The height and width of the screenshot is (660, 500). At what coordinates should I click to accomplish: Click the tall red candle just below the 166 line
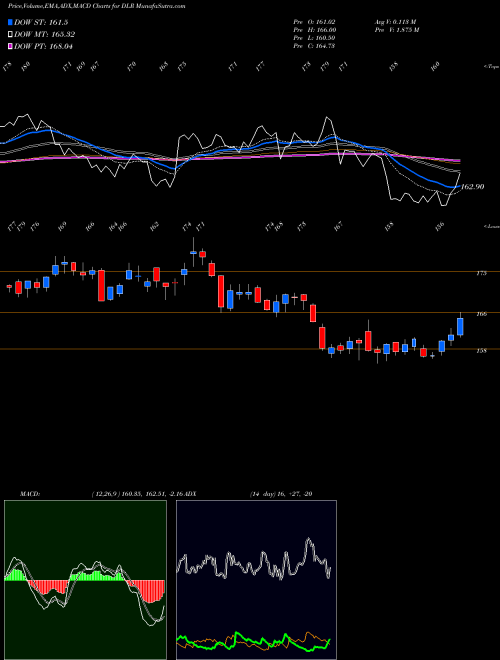click(x=322, y=338)
